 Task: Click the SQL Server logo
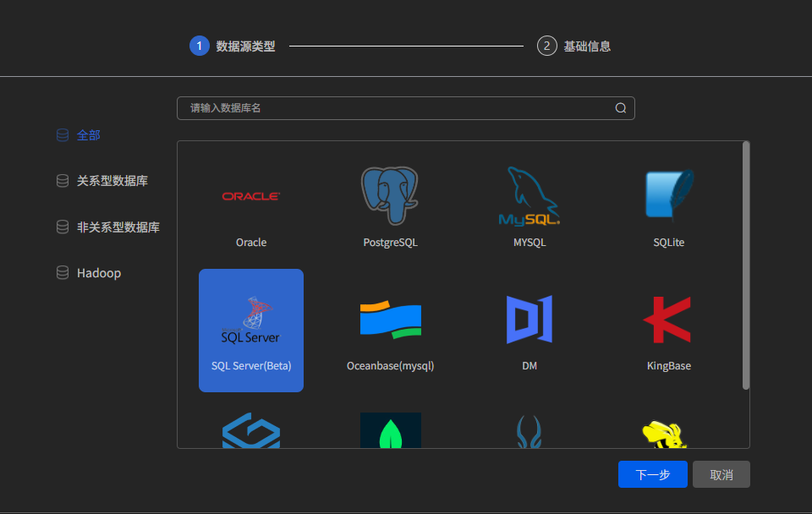pyautogui.click(x=251, y=320)
